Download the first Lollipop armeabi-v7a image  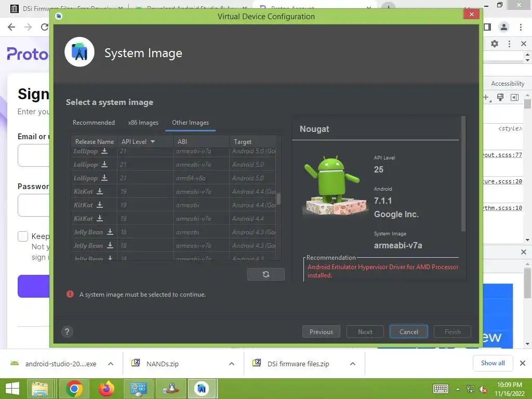104,151
